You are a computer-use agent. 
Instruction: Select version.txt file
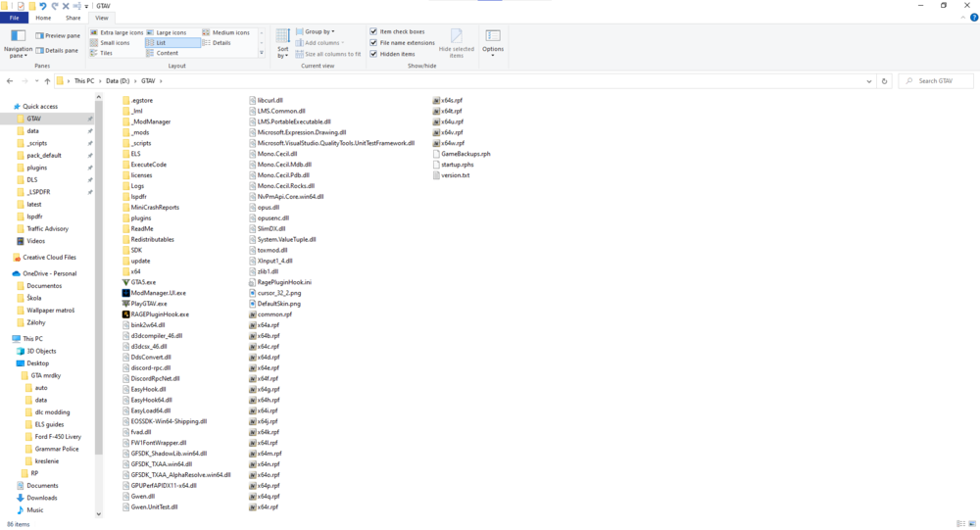coord(451,175)
